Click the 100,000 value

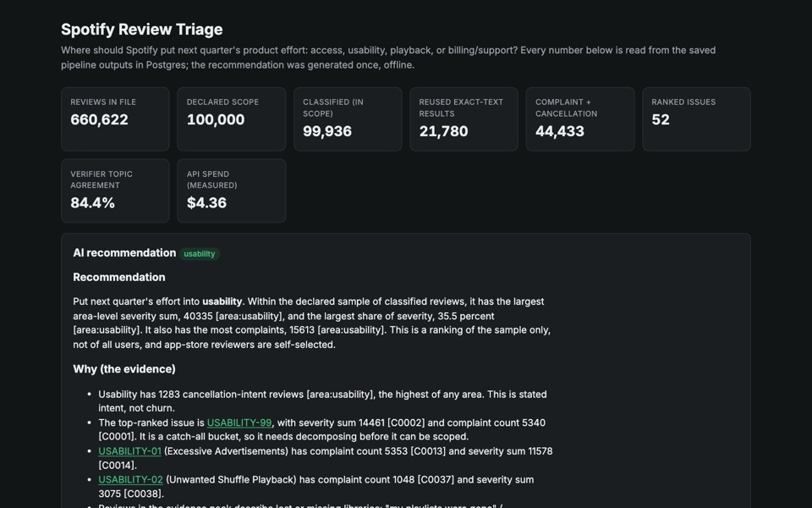tap(216, 119)
